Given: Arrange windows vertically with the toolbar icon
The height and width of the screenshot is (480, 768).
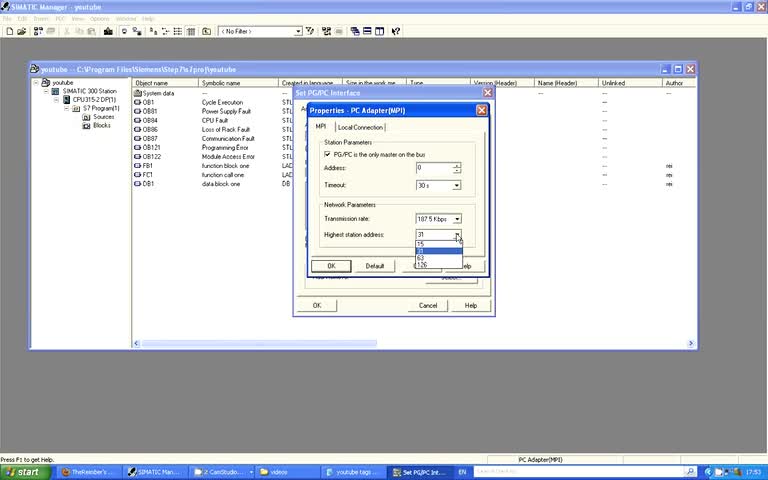Looking at the screenshot, I should [380, 31].
